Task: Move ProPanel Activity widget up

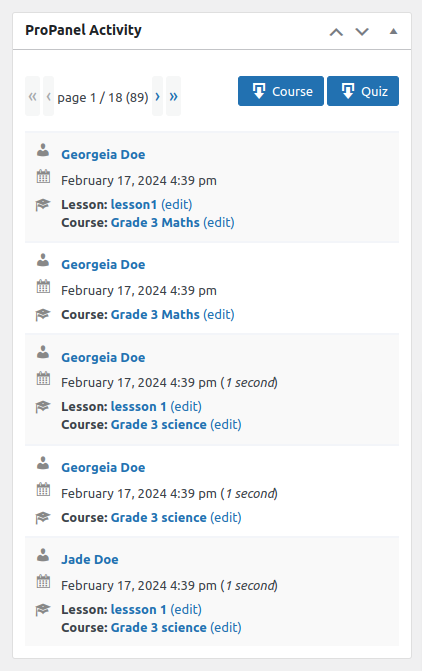Action: (x=336, y=32)
